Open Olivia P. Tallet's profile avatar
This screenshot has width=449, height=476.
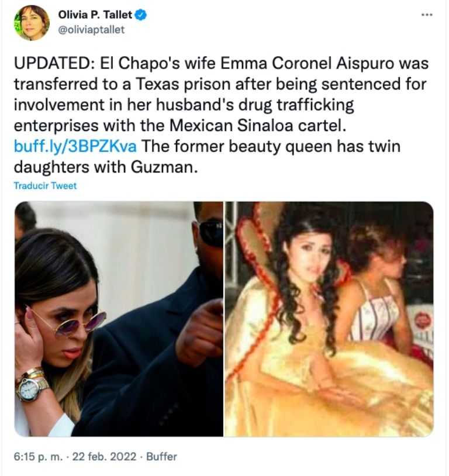point(32,23)
